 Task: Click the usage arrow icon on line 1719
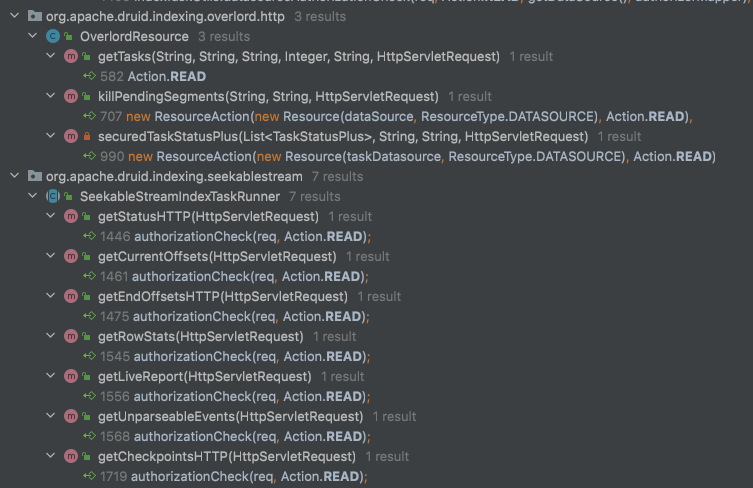click(89, 476)
